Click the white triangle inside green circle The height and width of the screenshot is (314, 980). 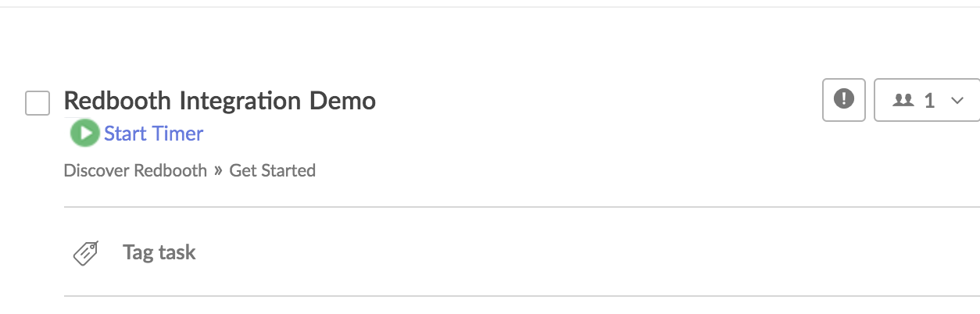[x=85, y=133]
